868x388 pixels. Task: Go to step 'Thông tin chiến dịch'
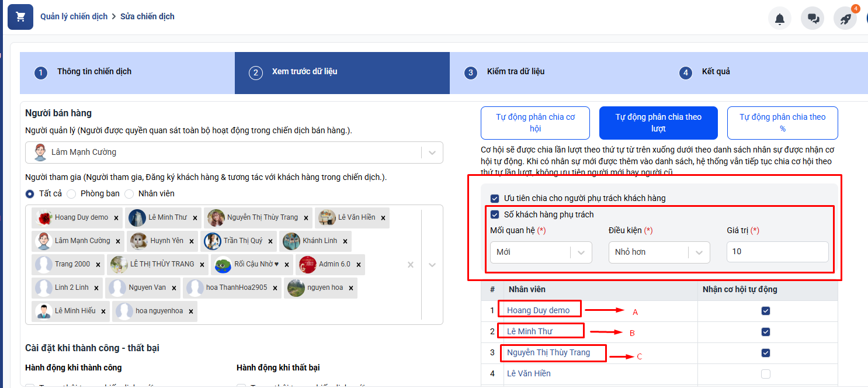click(x=94, y=72)
